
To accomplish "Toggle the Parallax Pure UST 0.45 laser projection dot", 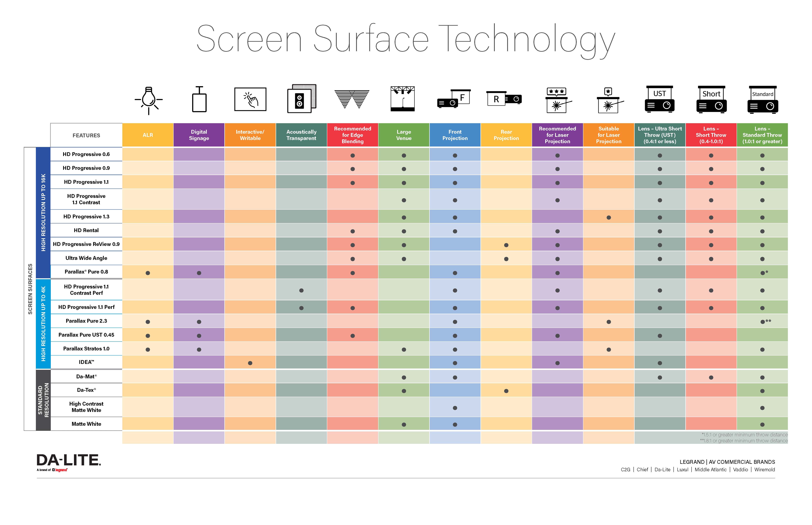I will point(556,335).
